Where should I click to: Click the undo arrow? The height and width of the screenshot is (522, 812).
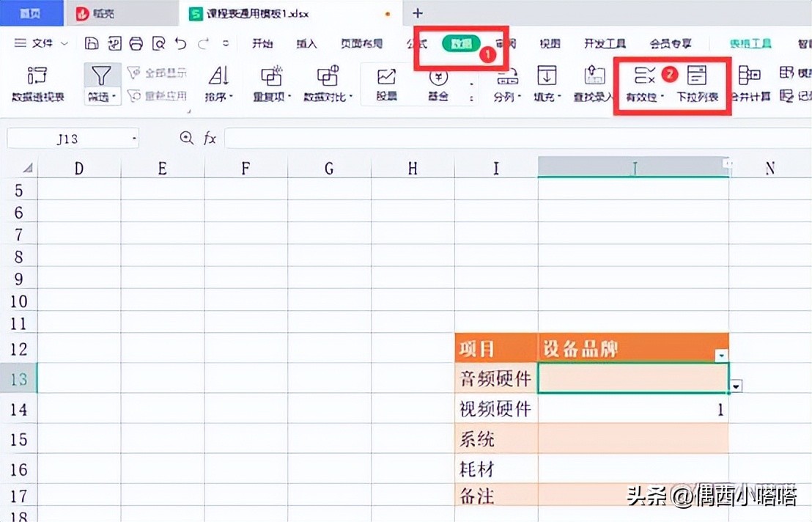pos(180,43)
